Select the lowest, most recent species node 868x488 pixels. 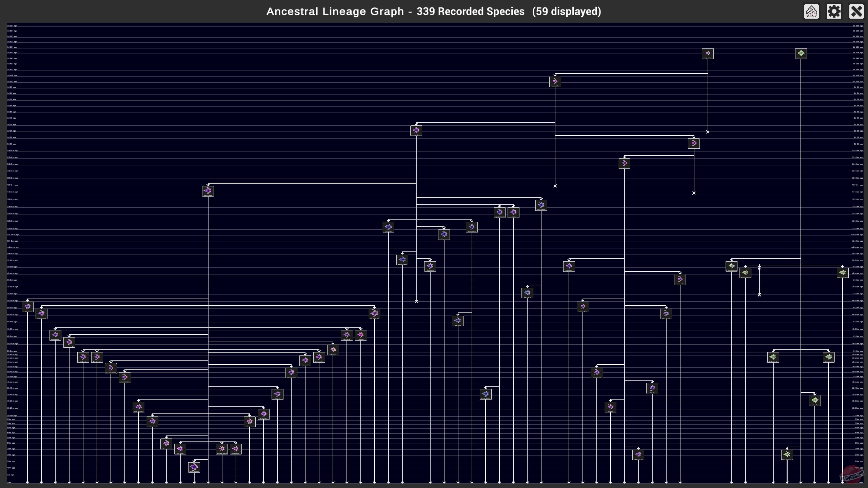(194, 467)
